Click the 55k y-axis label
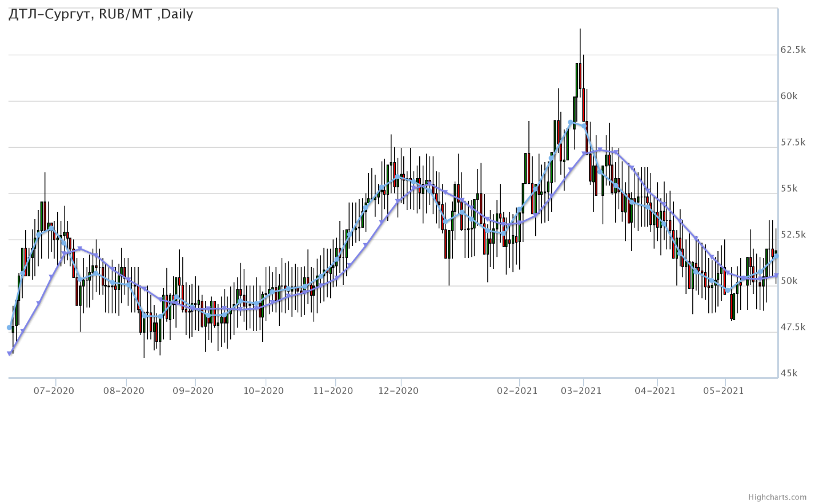Image resolution: width=815 pixels, height=504 pixels. (789, 188)
